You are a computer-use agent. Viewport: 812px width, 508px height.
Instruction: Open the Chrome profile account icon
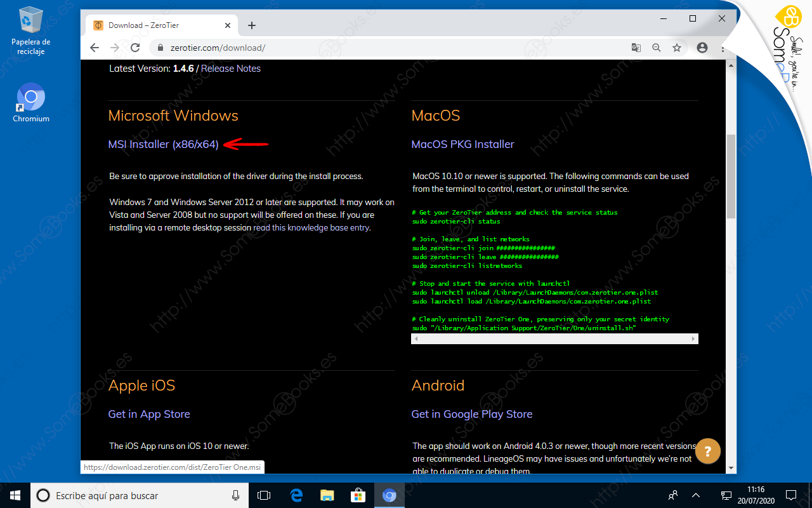click(702, 47)
